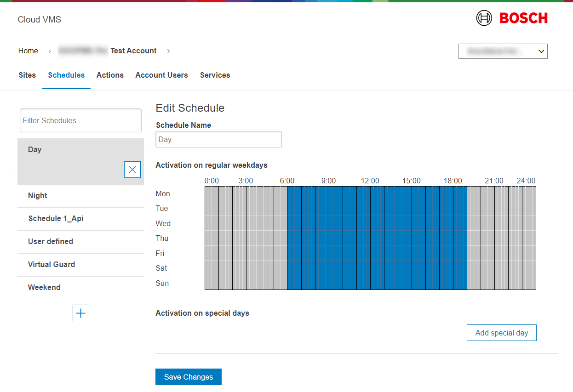Toggle Sunday 12:00 active time slot
This screenshot has height=392, width=573.
click(x=372, y=283)
